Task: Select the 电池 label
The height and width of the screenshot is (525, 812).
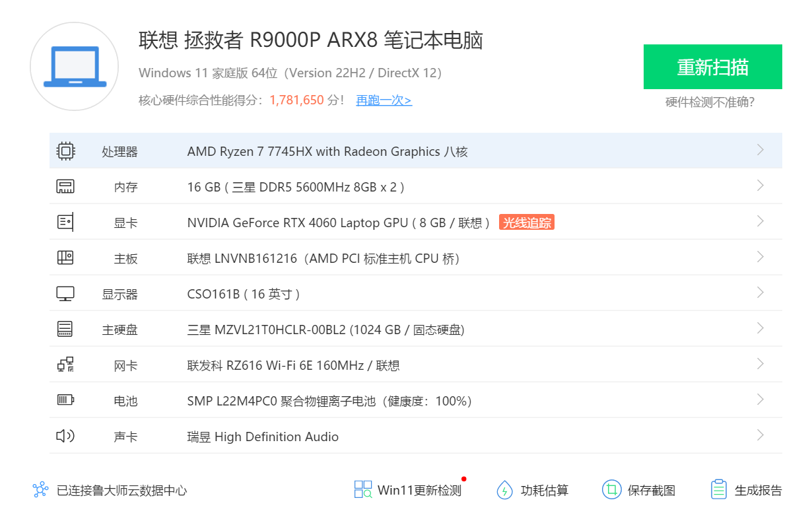Action: pyautogui.click(x=125, y=402)
